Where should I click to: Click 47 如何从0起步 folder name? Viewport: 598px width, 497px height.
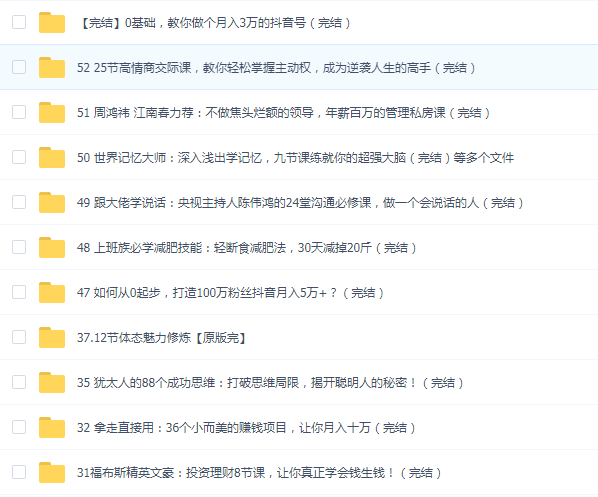(230, 293)
